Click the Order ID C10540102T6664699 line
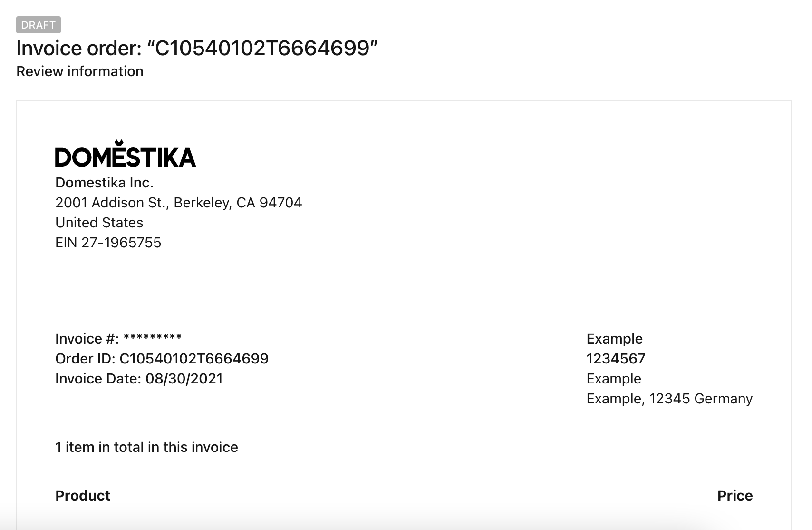This screenshot has width=812, height=530. (x=162, y=359)
